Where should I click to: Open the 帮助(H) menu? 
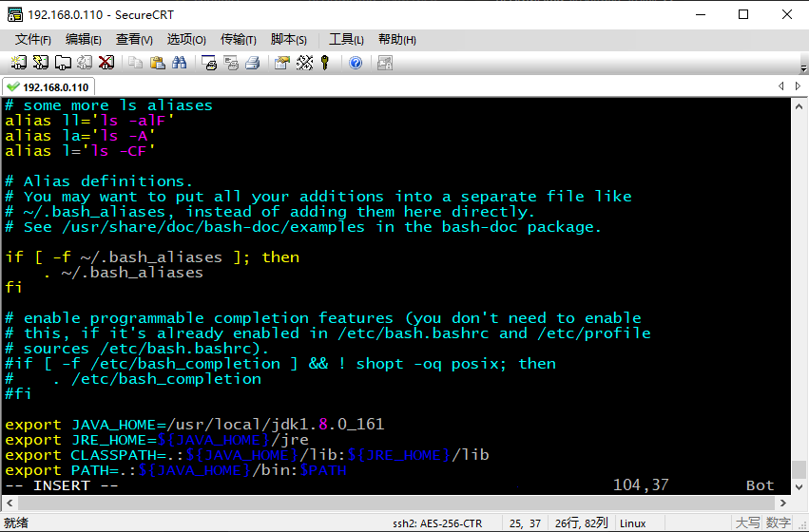[x=396, y=39]
